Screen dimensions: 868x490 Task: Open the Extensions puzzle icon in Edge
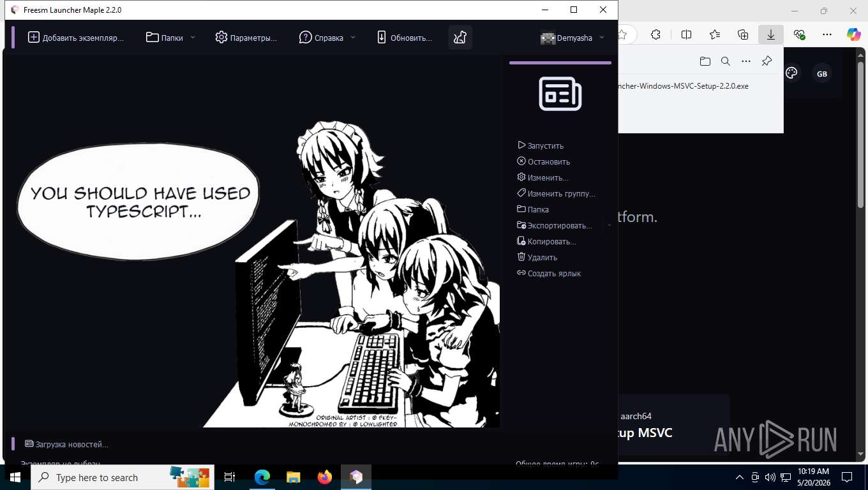coord(655,34)
